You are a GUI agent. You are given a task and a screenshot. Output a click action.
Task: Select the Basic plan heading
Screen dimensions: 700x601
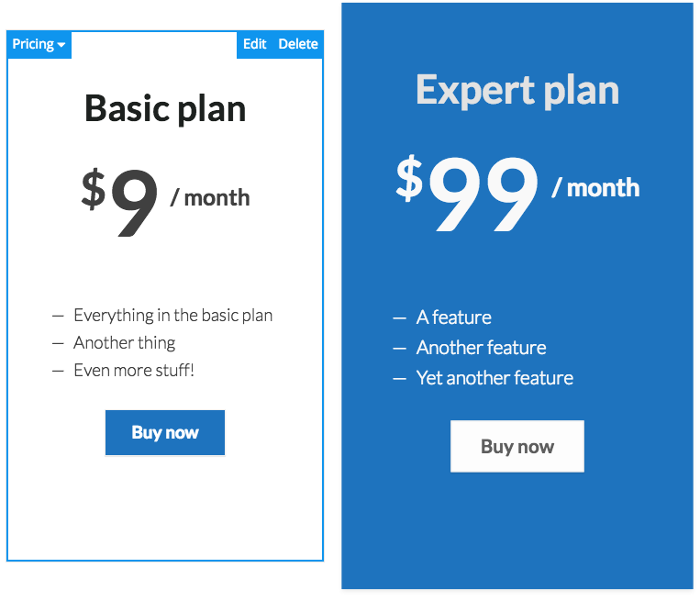point(165,109)
